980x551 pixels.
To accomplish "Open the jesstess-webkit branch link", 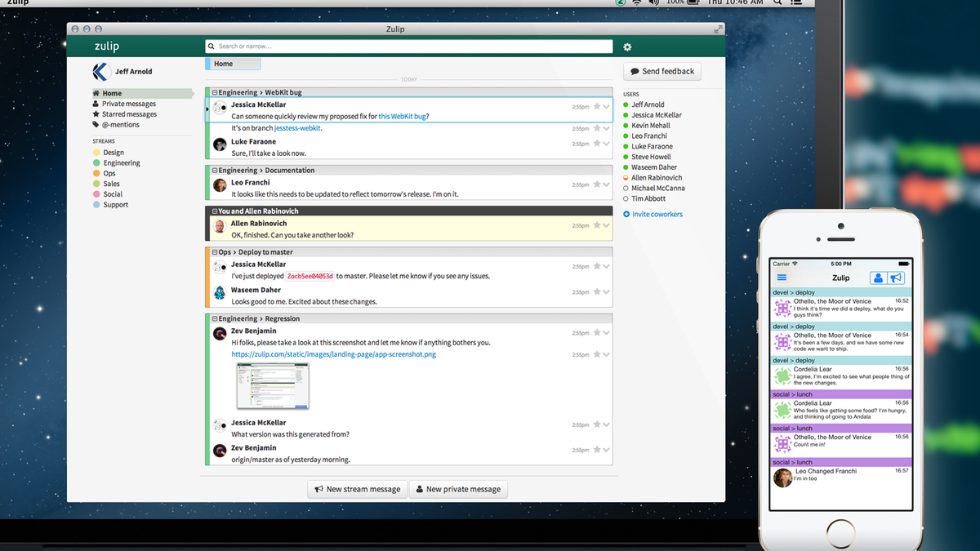I will click(298, 129).
